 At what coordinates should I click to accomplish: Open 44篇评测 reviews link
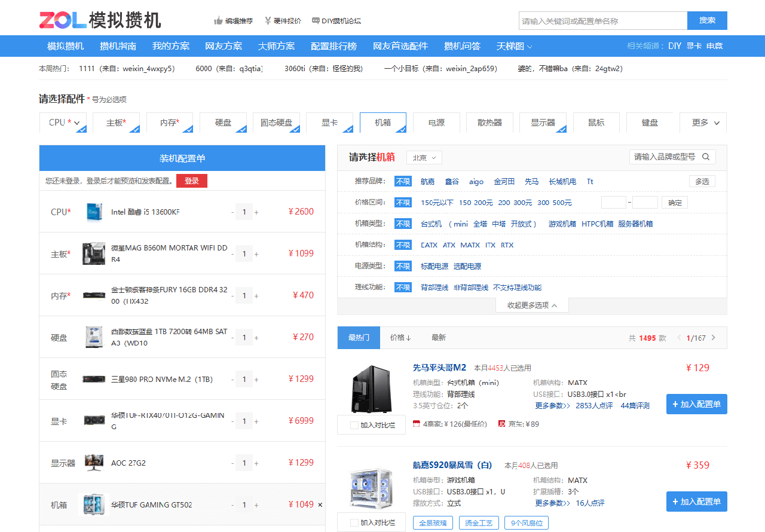(x=635, y=406)
